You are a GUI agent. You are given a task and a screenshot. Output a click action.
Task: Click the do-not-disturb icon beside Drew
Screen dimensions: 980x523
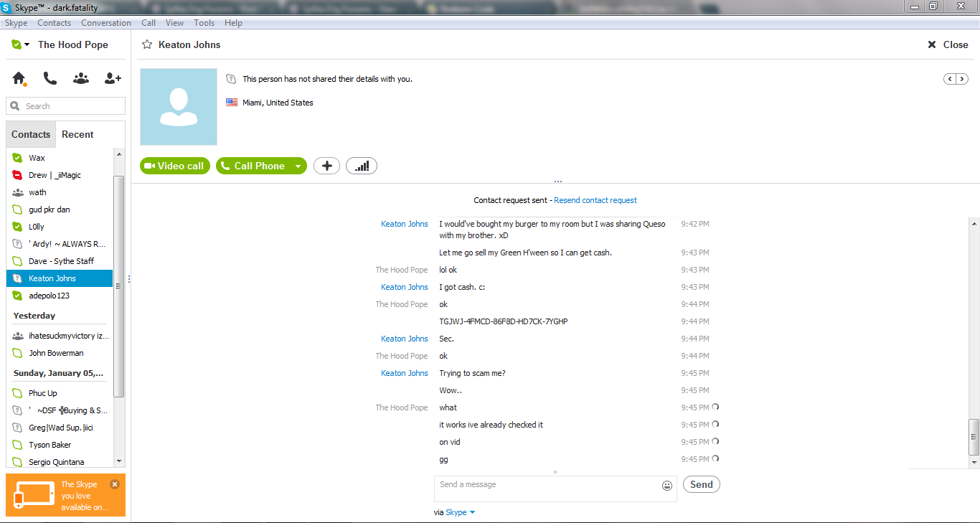pos(18,175)
